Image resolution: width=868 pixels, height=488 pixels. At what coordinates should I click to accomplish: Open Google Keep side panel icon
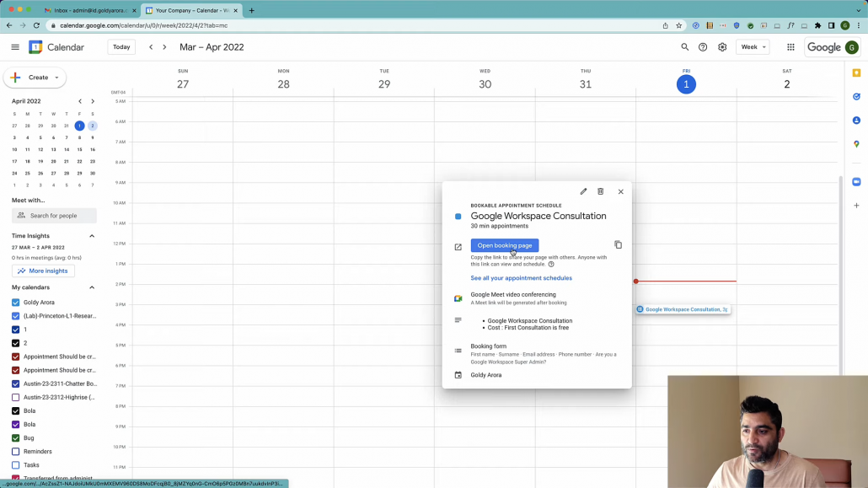pyautogui.click(x=856, y=73)
